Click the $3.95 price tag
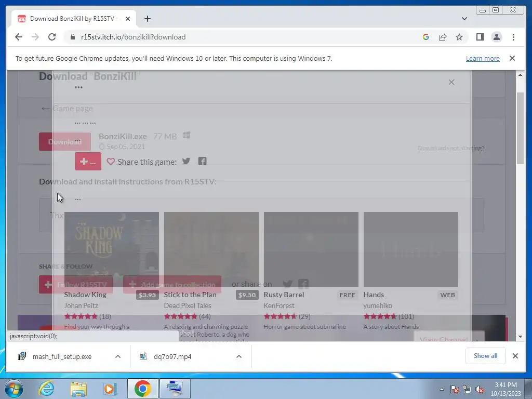 (147, 295)
